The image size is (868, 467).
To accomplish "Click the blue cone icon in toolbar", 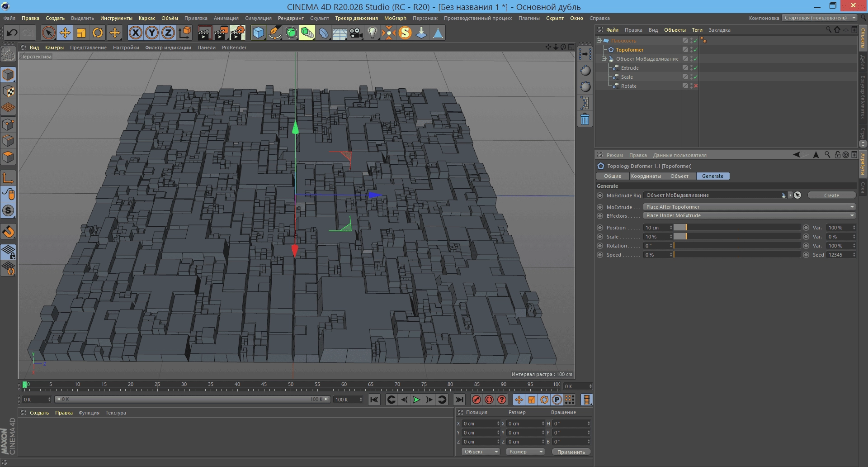I will pos(438,33).
